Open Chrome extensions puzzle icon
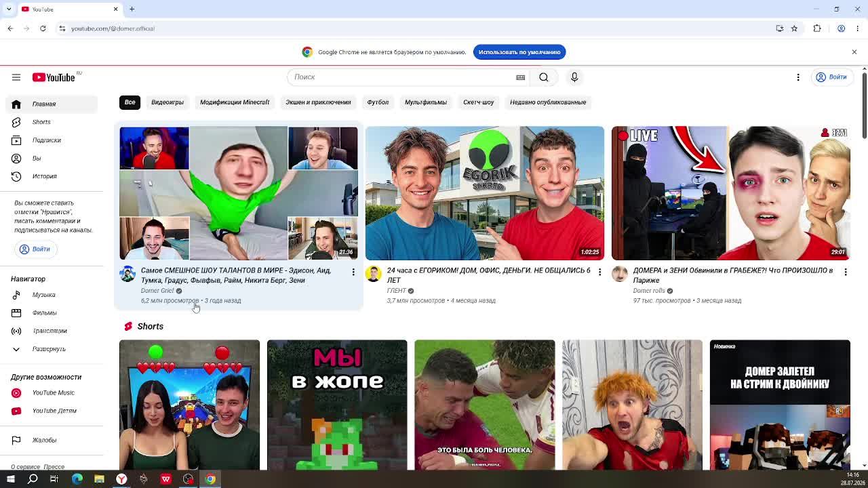The height and width of the screenshot is (488, 868). click(817, 28)
